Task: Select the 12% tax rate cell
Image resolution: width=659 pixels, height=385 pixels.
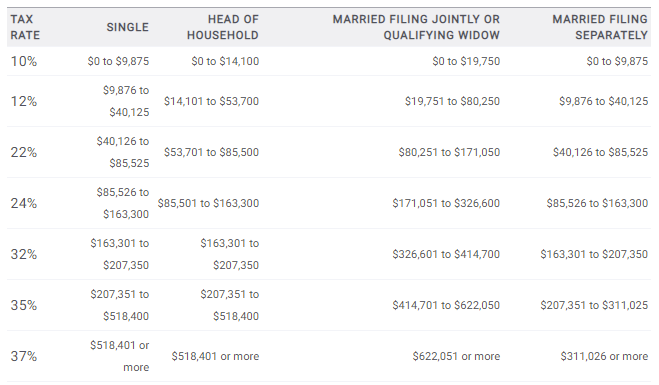Action: coord(24,101)
